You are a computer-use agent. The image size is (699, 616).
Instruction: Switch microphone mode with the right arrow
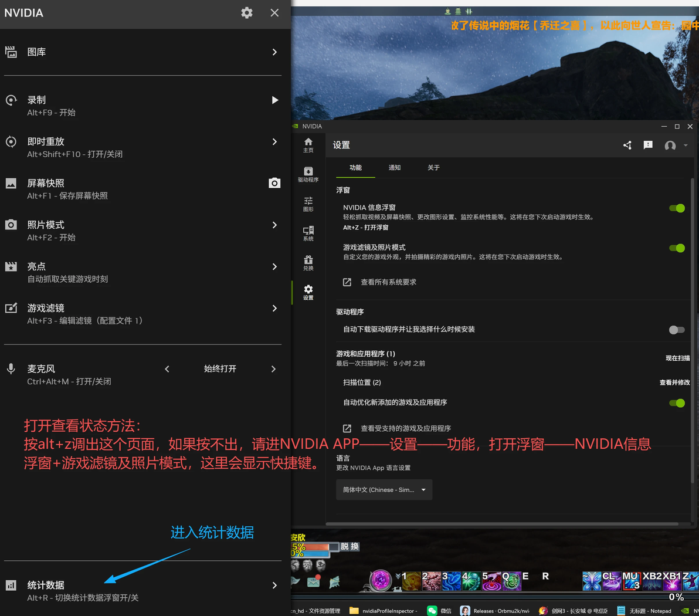click(274, 369)
